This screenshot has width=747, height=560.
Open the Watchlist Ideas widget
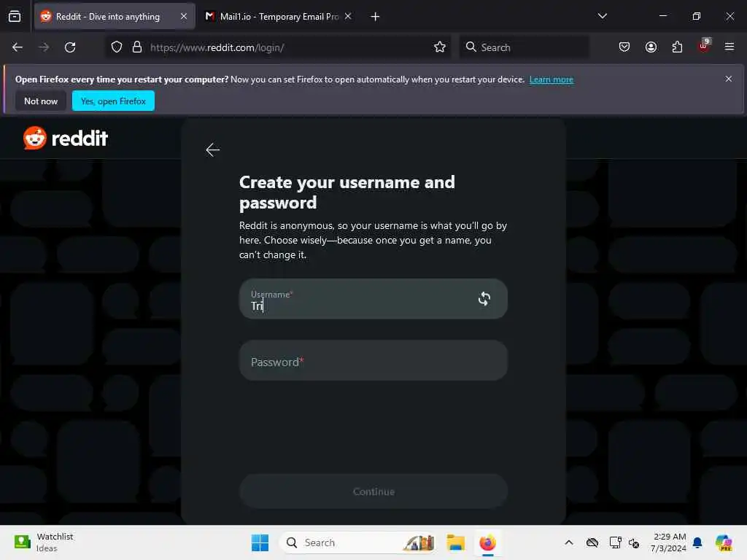pyautogui.click(x=44, y=542)
